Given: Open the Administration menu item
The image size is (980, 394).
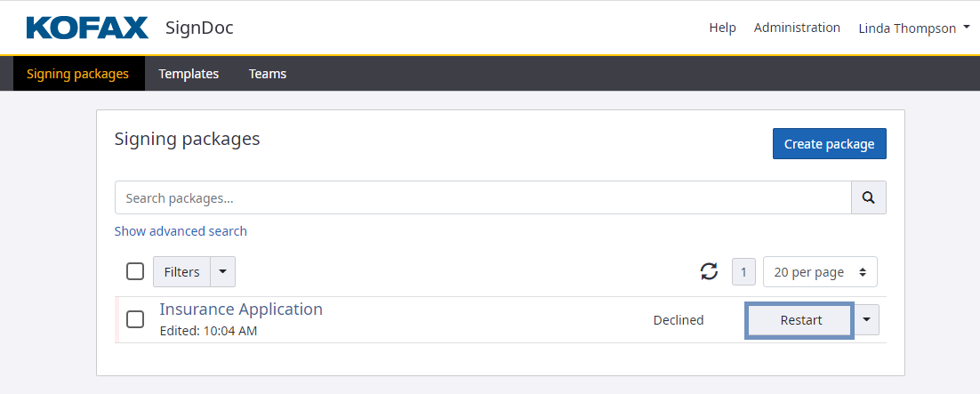Looking at the screenshot, I should [797, 28].
